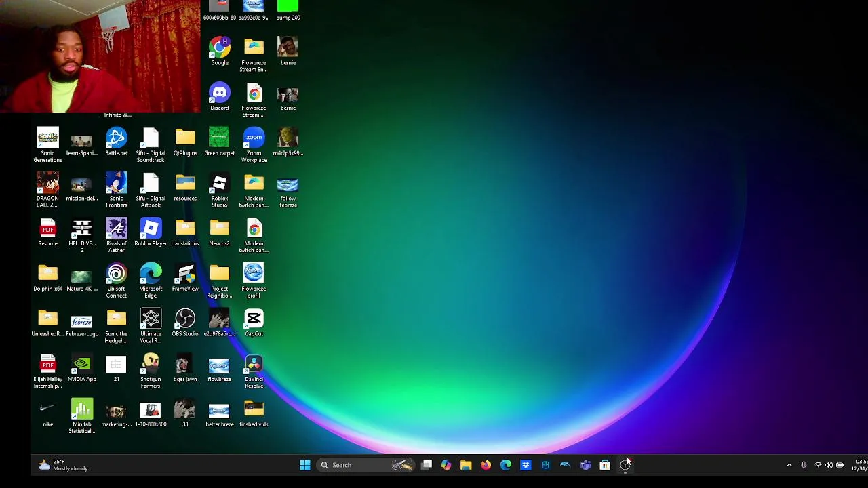Select the Sifu - Digital Artbook file

(x=151, y=190)
